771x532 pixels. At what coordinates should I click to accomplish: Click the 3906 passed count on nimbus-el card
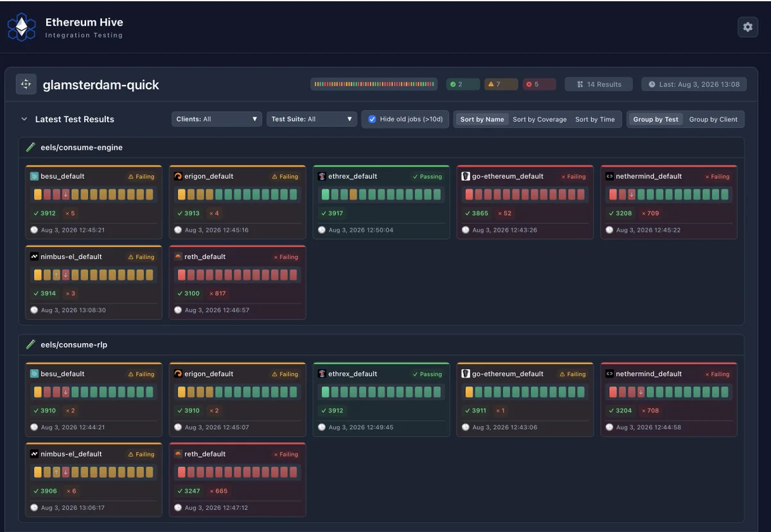pyautogui.click(x=44, y=491)
